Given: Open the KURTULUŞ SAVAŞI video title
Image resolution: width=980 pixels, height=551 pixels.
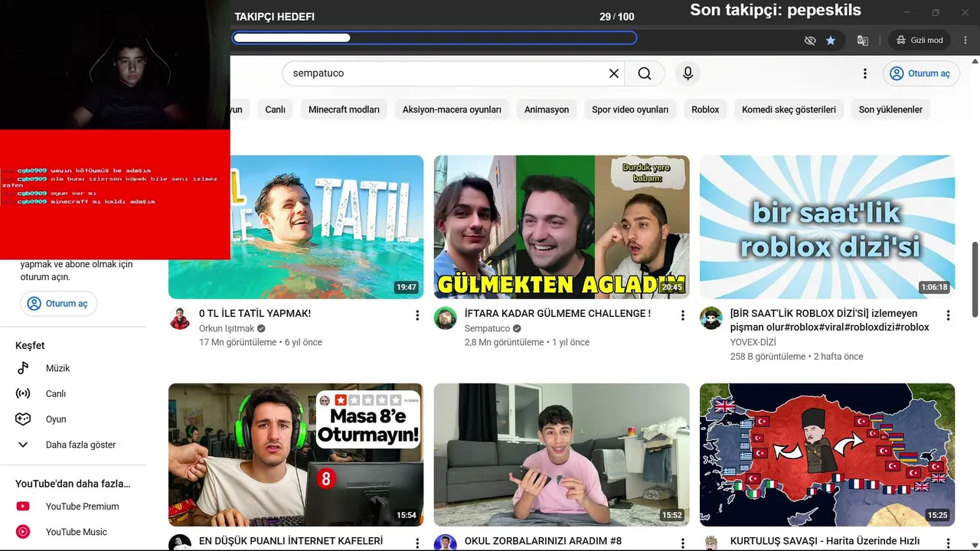Looking at the screenshot, I should (825, 541).
